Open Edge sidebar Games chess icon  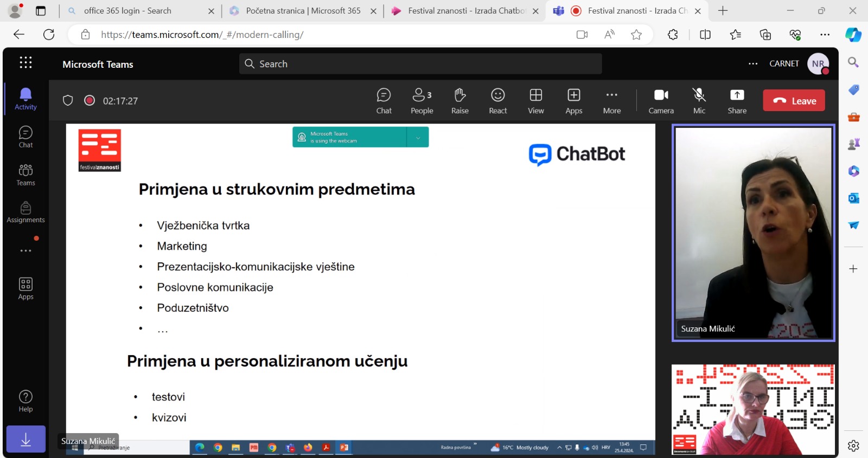point(853,144)
